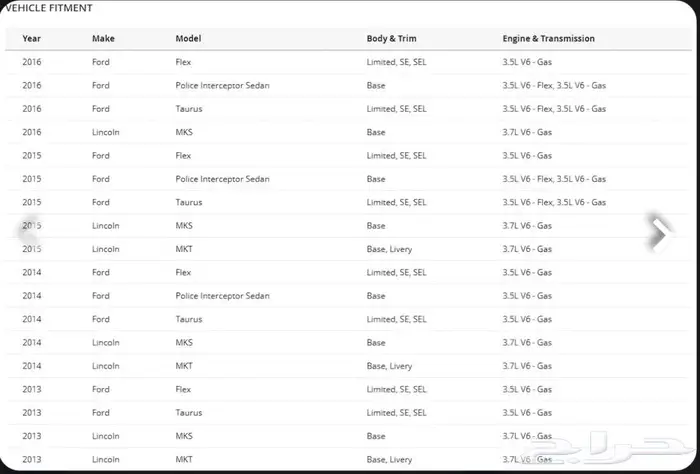Click the 2013 Ford Taurus model cell
Screen dimensions: 700x474
(x=188, y=413)
